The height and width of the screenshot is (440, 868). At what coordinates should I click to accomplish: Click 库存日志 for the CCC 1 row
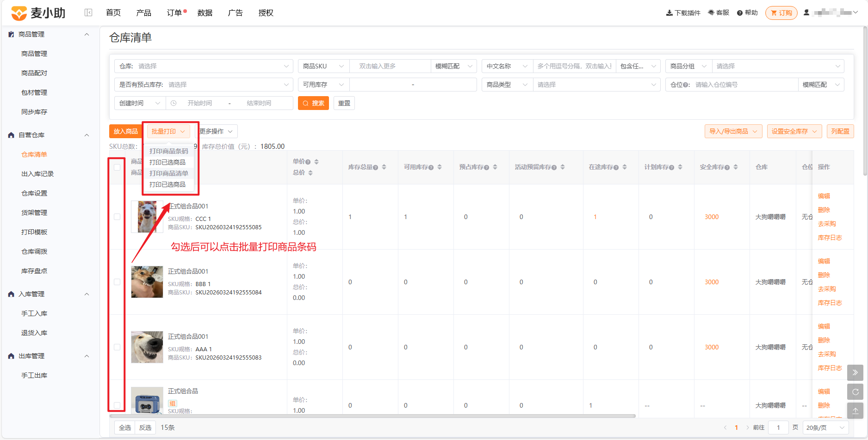(x=830, y=238)
